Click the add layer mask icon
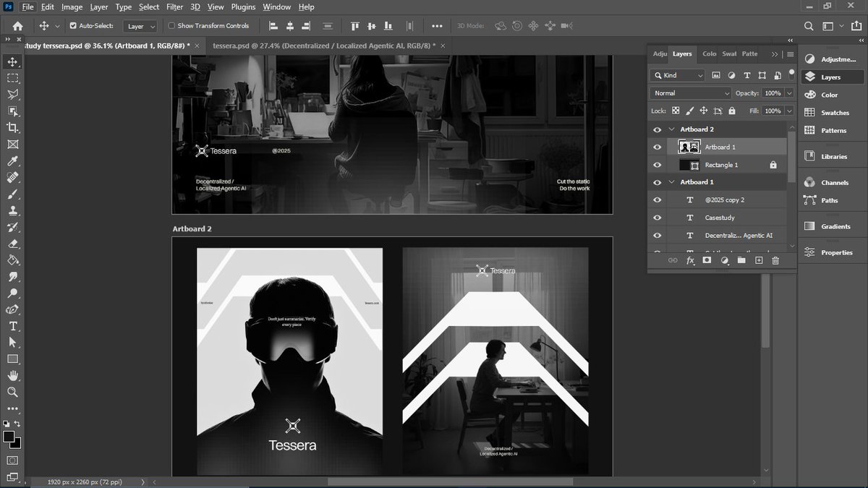Image resolution: width=868 pixels, height=488 pixels. [707, 260]
